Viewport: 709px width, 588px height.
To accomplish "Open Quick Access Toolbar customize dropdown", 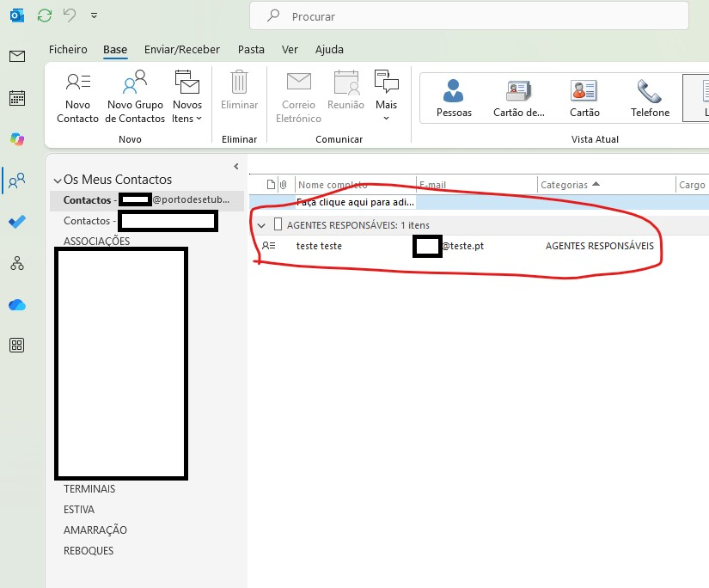I will pos(94,15).
